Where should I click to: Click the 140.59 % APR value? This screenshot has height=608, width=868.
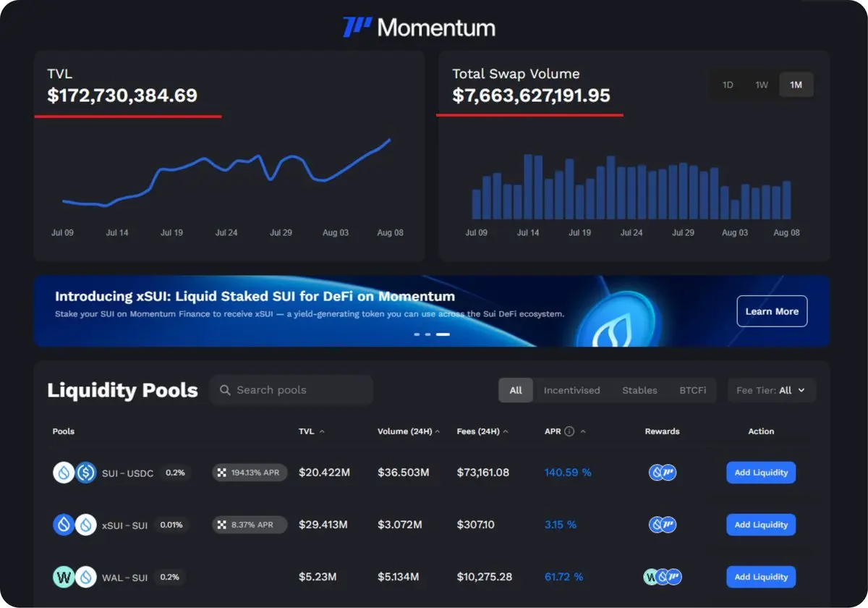click(568, 473)
